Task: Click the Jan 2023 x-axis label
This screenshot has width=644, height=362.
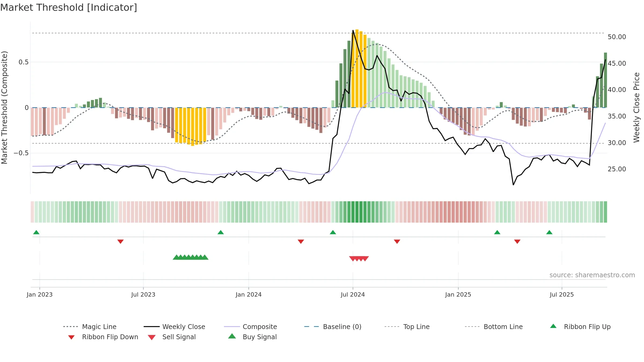Action: click(40, 294)
